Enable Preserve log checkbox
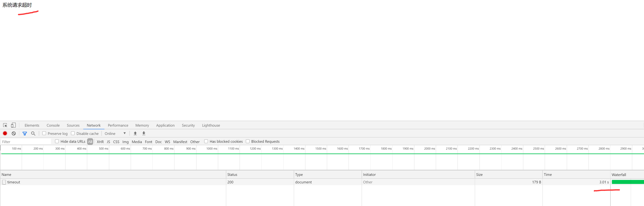 [44, 133]
